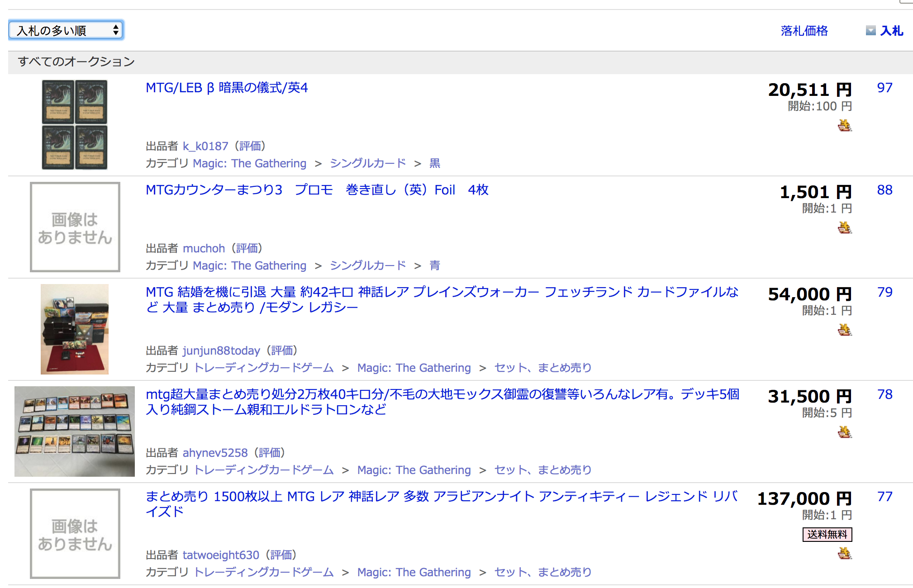Image resolution: width=913 pixels, height=588 pixels.
Task: Open listing まとめ売り 1500枚以上 MTG レア
Action: click(x=442, y=504)
